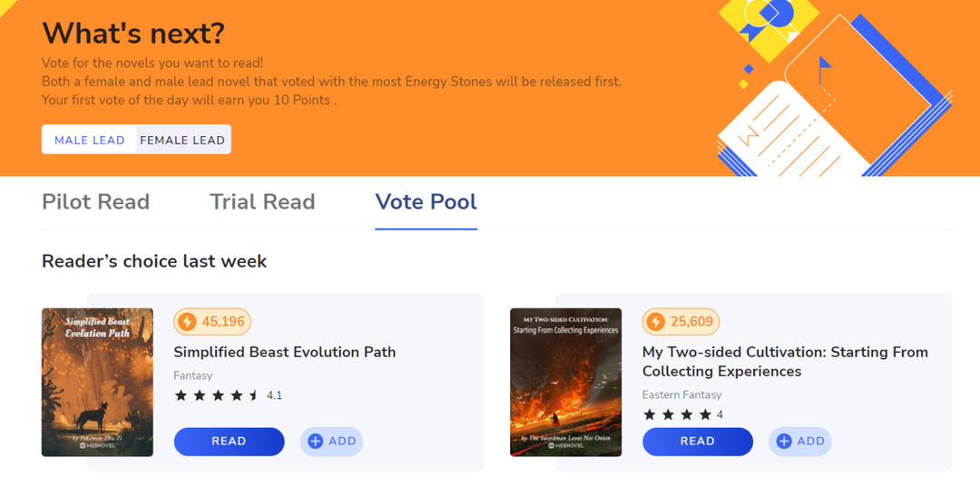Click the Eastern Fantasy genre label

tap(681, 394)
